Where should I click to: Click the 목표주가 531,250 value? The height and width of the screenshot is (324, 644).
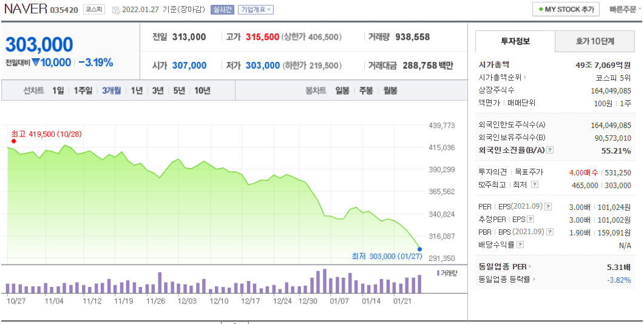pyautogui.click(x=619, y=172)
